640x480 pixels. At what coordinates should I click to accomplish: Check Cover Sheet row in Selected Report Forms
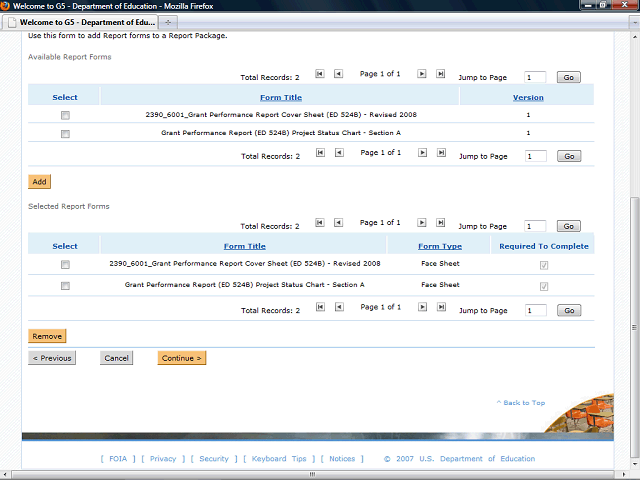click(x=65, y=265)
